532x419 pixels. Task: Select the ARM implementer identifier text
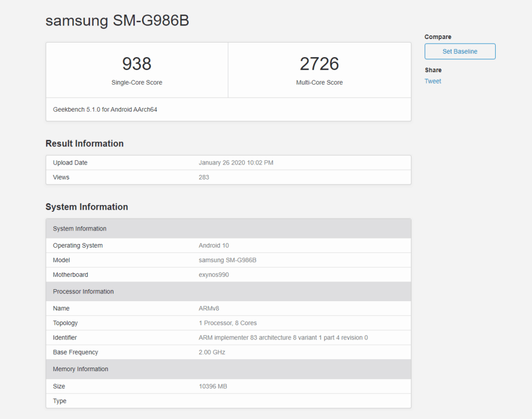(283, 337)
